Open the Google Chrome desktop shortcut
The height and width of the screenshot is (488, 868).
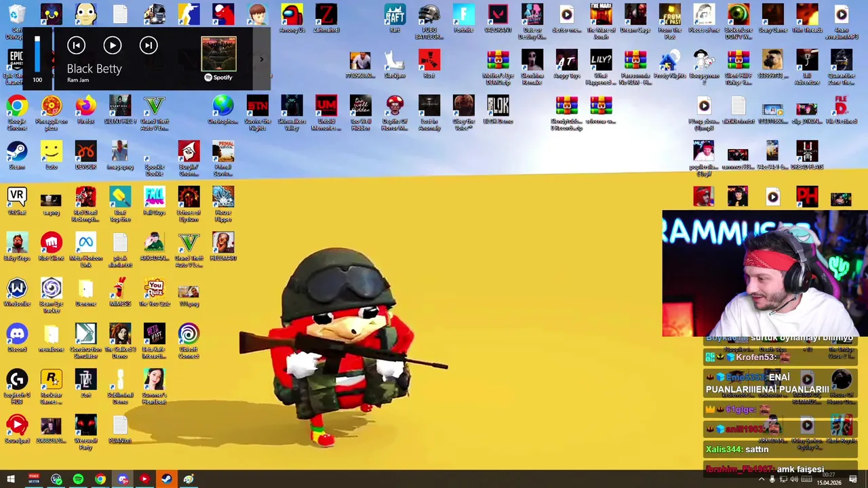17,113
